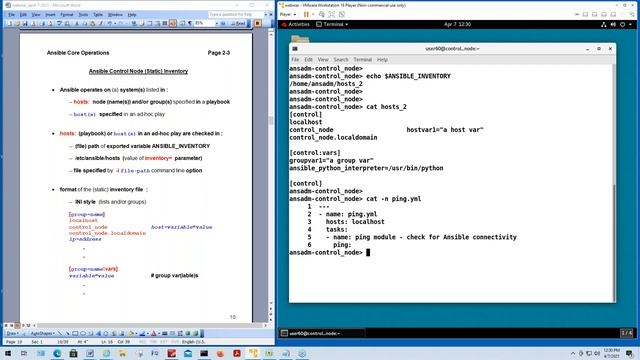
Task: Expand the GNOME system menu arrow
Action: pyautogui.click(x=630, y=24)
